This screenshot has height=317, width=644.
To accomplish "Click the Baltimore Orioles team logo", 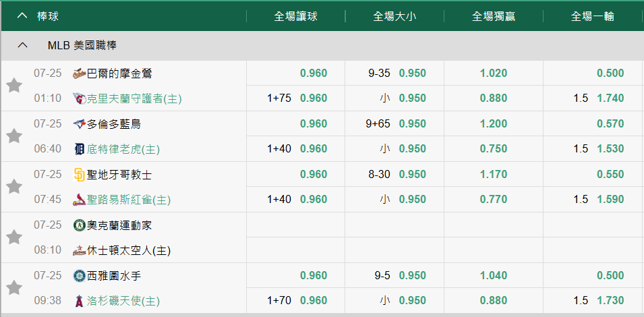I will point(80,74).
